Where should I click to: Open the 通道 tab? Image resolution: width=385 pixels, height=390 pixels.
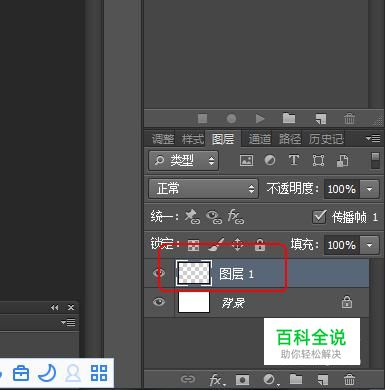tap(260, 139)
